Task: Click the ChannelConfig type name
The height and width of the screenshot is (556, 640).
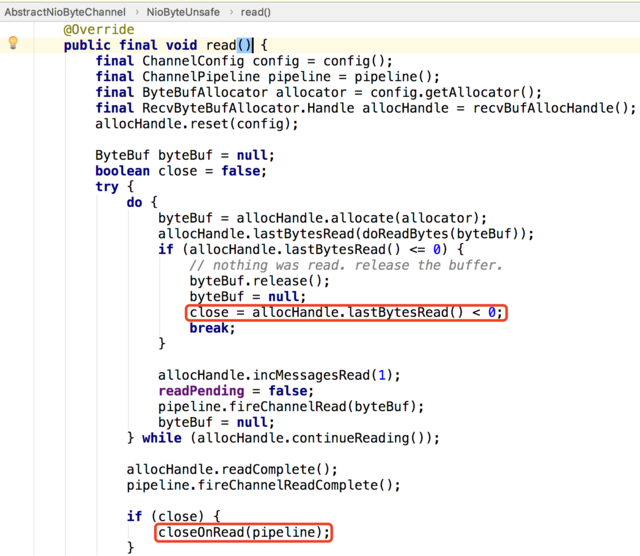Action: 193,61
